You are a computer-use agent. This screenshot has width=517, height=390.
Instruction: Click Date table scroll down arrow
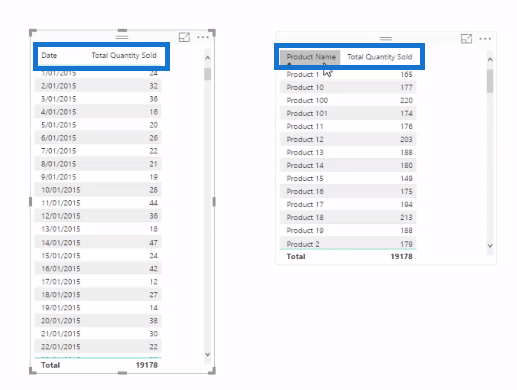[x=207, y=354]
